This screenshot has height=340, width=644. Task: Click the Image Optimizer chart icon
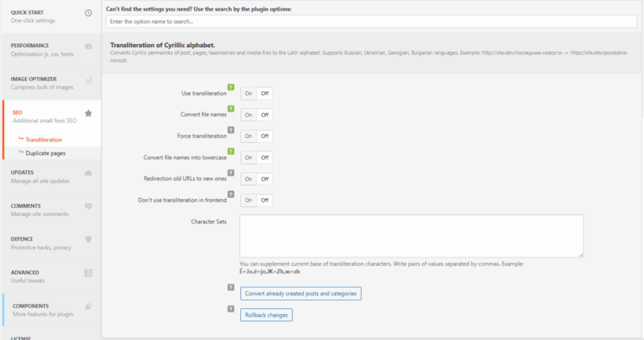[88, 79]
